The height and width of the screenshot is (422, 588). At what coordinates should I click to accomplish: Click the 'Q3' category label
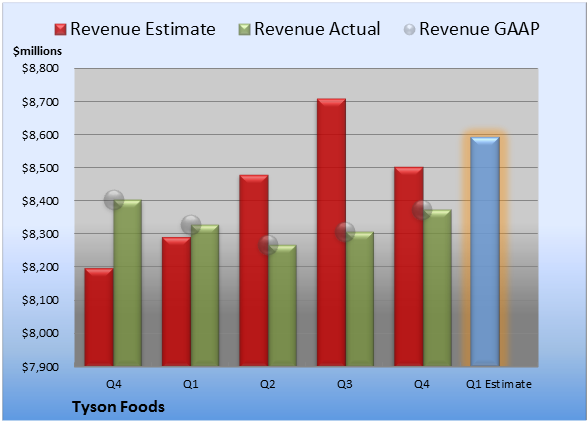click(x=345, y=384)
